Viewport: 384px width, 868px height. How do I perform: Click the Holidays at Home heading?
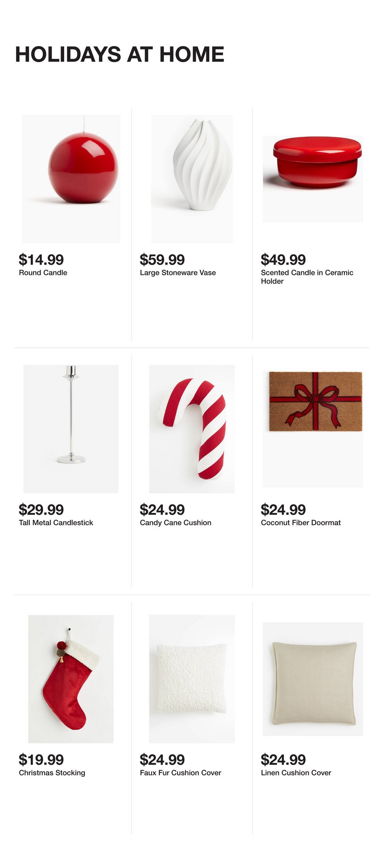[120, 55]
